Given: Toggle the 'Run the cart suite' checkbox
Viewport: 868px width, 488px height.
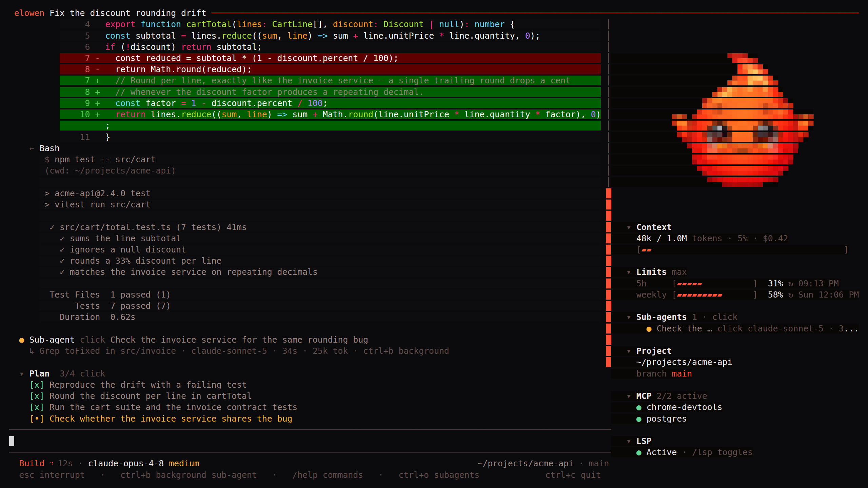Looking at the screenshot, I should [37, 407].
